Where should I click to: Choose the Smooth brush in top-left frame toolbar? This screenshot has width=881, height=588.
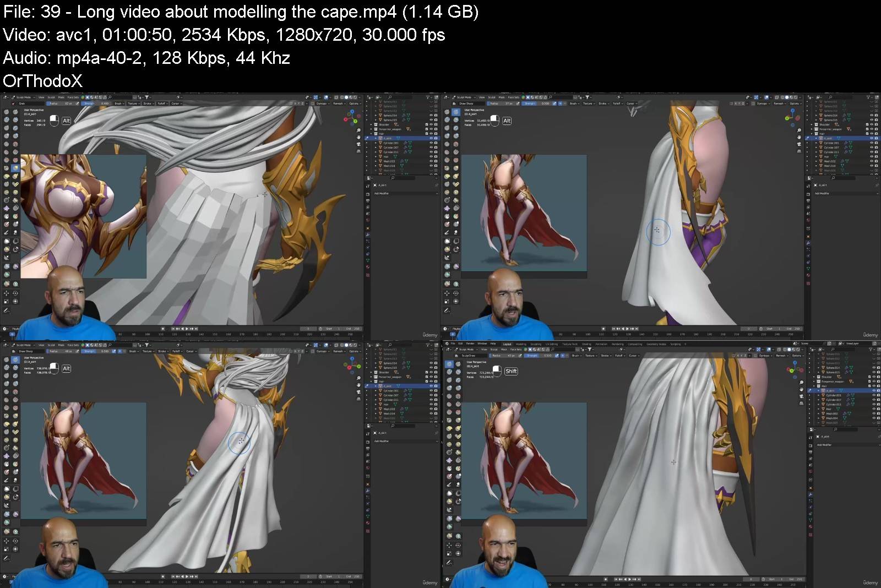(15, 144)
